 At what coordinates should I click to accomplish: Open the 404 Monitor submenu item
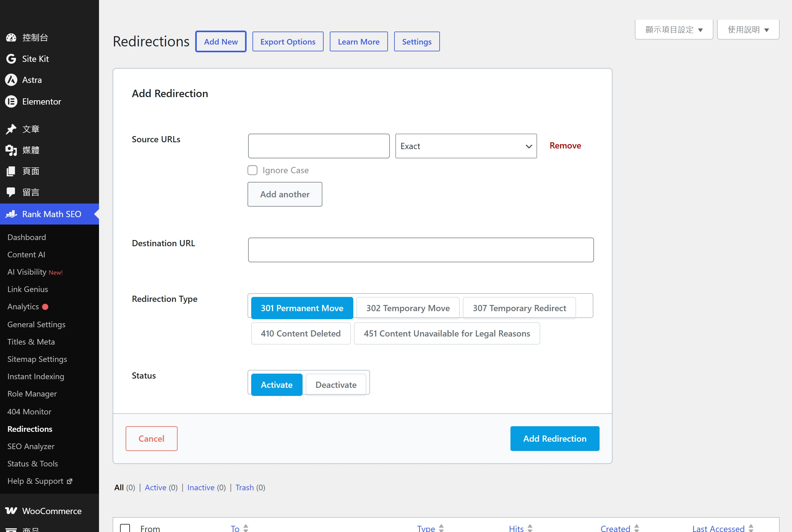[29, 412]
